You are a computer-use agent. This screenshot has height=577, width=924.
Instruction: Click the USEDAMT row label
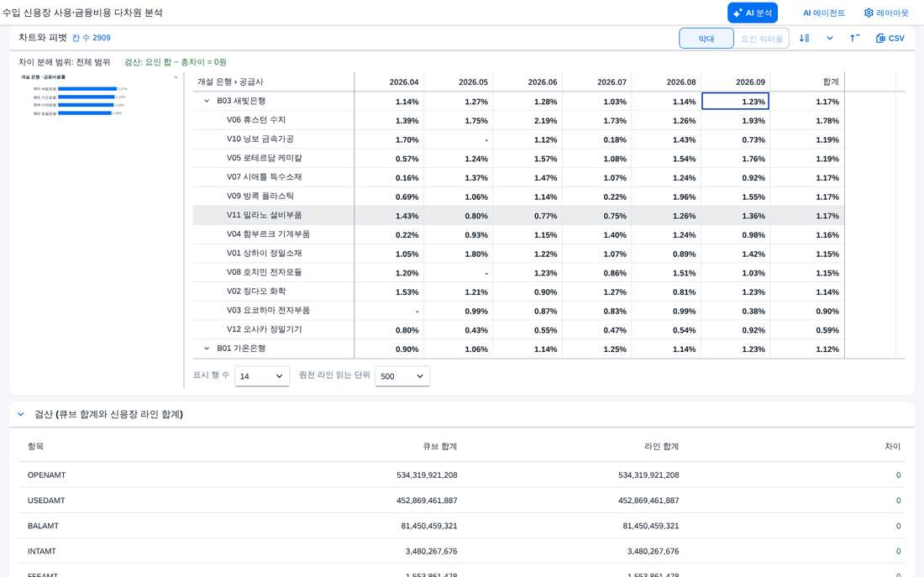tap(46, 501)
